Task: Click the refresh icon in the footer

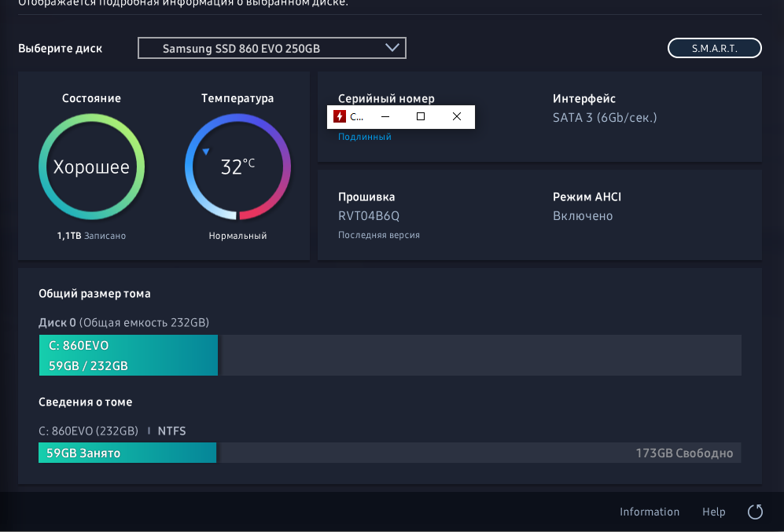Action: (x=755, y=512)
